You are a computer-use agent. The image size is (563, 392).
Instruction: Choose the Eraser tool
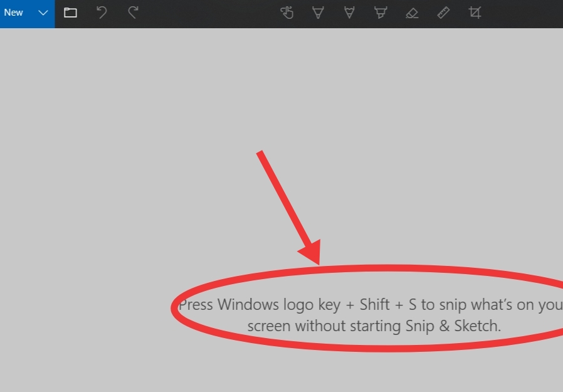point(412,13)
